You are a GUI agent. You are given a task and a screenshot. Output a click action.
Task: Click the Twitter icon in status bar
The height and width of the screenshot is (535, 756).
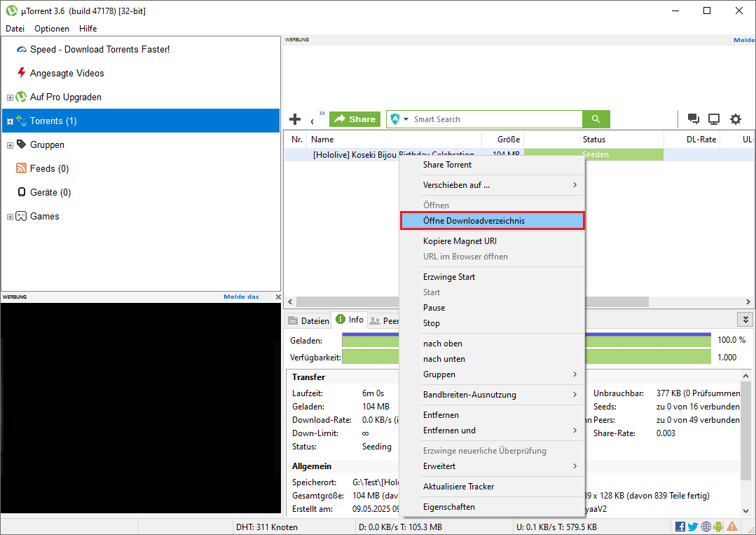pyautogui.click(x=693, y=527)
